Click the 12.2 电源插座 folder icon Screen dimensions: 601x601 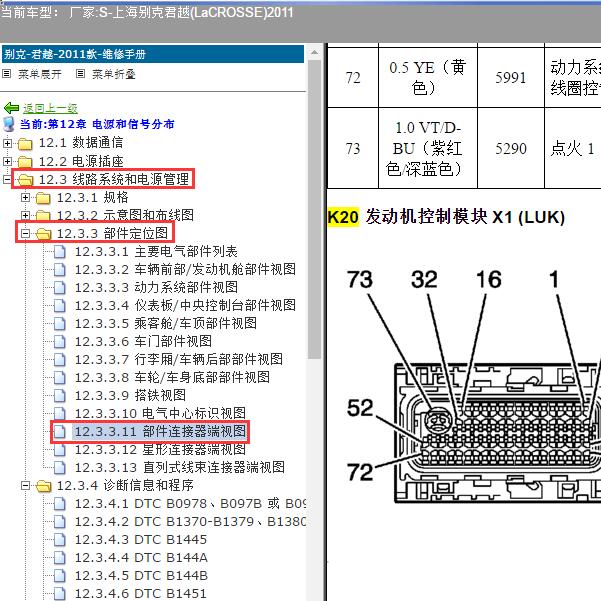point(25,162)
